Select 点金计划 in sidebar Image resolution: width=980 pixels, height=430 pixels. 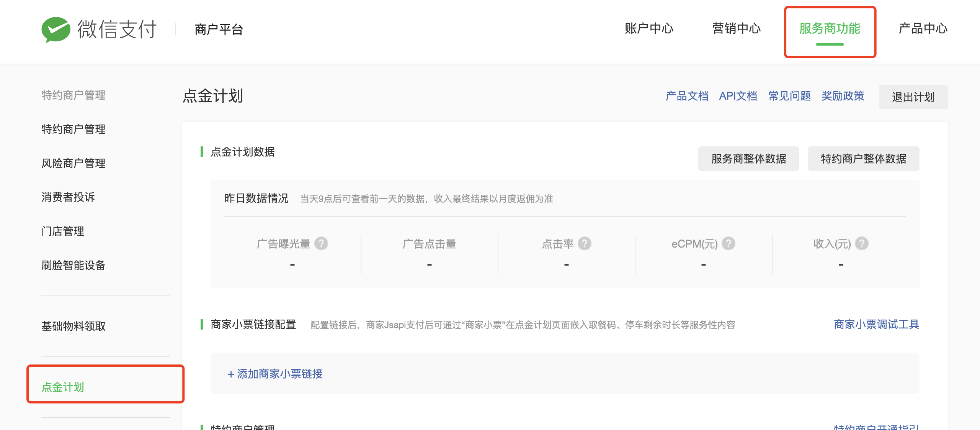63,387
